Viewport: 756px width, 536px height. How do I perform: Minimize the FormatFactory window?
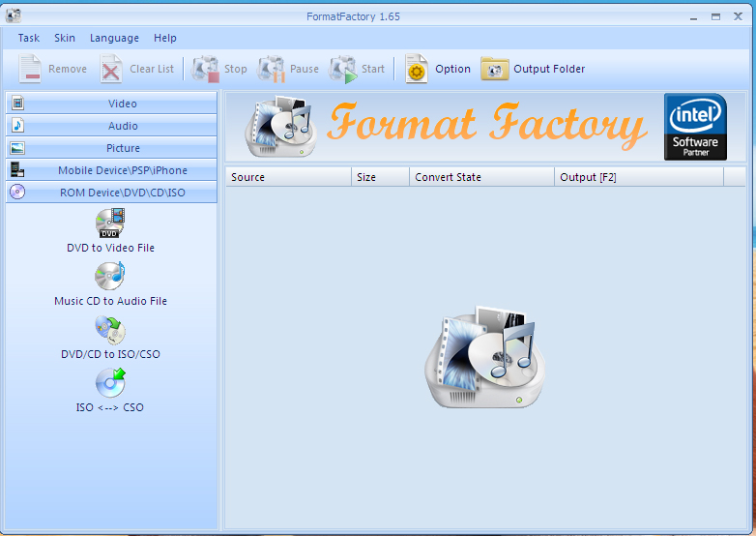pos(693,16)
